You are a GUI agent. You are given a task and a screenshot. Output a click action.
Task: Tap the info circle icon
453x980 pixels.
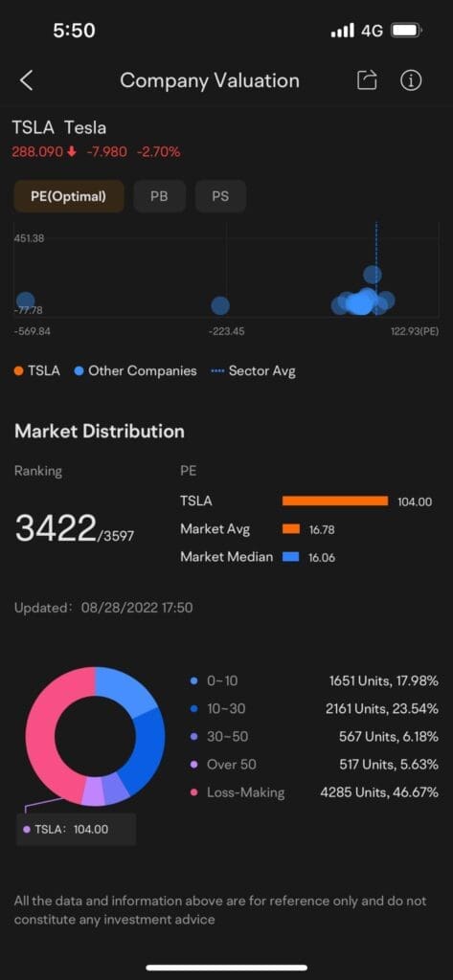click(x=411, y=80)
